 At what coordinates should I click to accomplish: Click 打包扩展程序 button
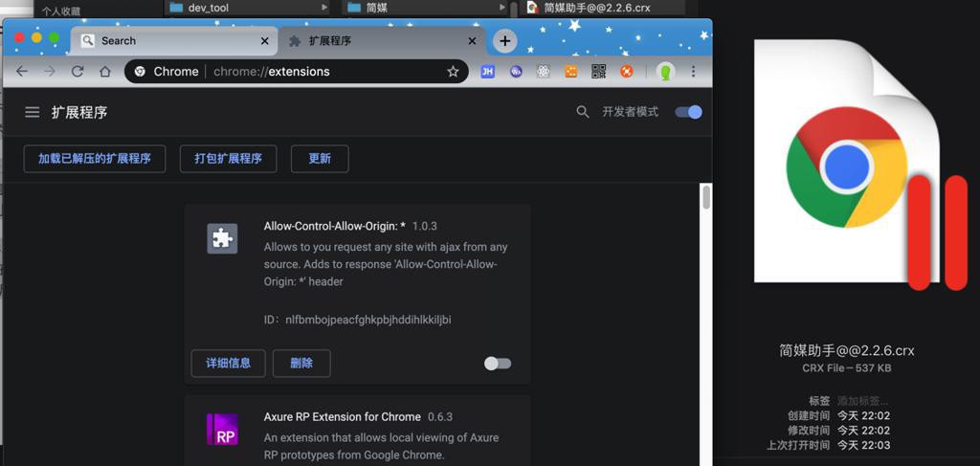click(x=228, y=159)
